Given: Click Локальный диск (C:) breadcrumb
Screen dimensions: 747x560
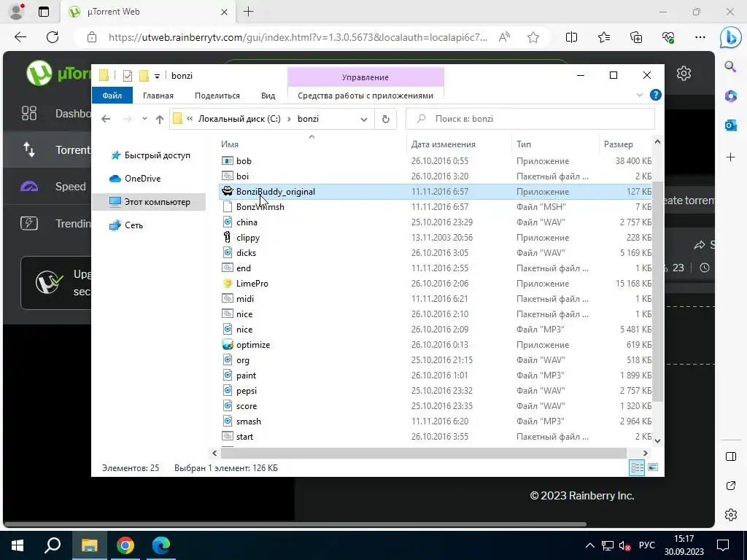Looking at the screenshot, I should click(x=239, y=119).
